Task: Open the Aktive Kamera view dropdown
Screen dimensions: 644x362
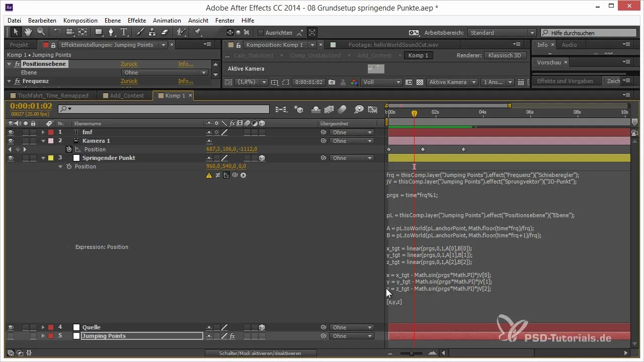Action: [452, 82]
